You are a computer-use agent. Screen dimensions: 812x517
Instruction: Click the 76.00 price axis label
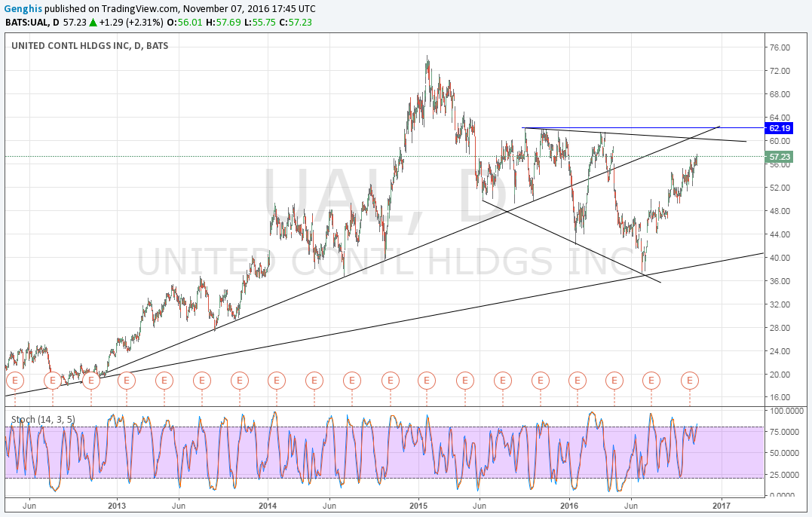[x=780, y=47]
